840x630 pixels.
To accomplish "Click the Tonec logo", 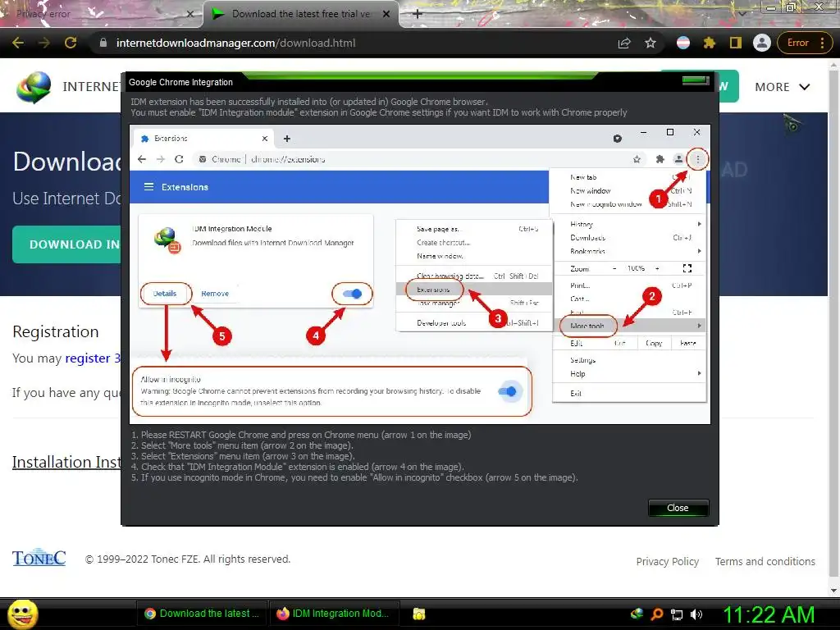I will [39, 558].
